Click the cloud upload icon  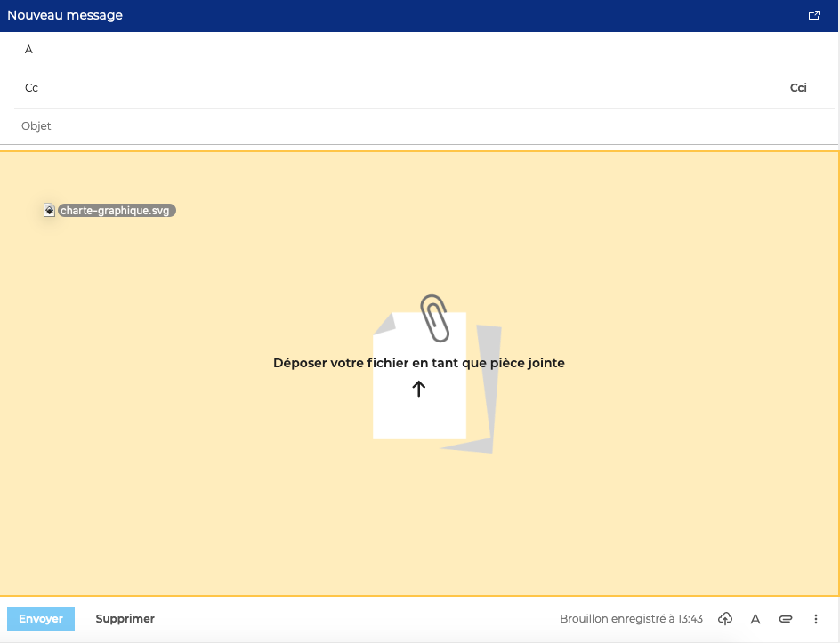click(x=725, y=618)
